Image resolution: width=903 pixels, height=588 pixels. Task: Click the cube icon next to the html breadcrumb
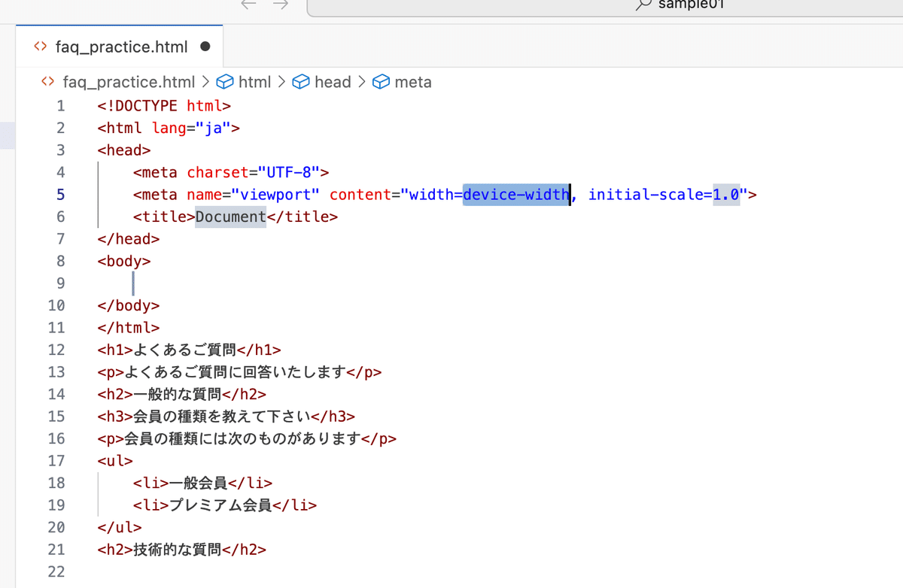(225, 82)
